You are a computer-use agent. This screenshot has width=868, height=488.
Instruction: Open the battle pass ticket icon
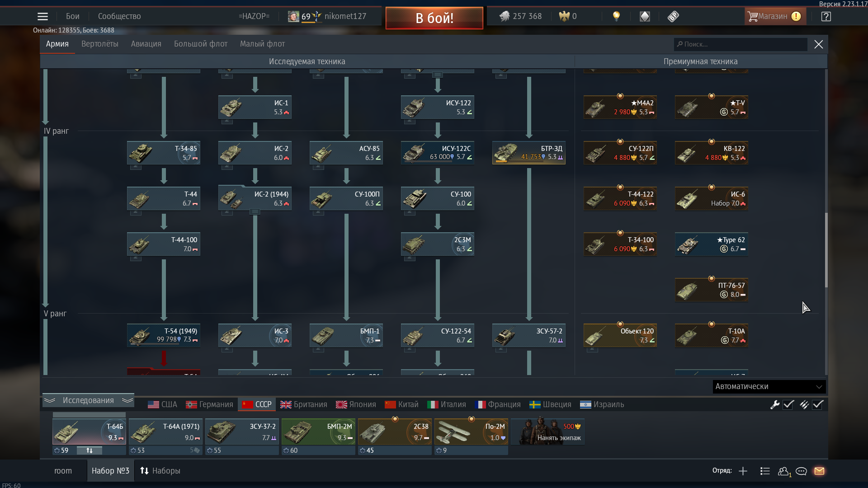673,16
